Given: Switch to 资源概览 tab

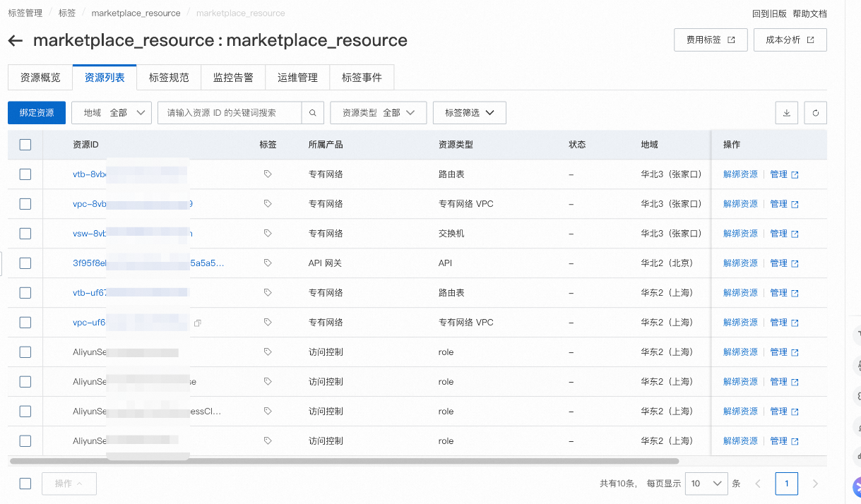Looking at the screenshot, I should pyautogui.click(x=40, y=78).
